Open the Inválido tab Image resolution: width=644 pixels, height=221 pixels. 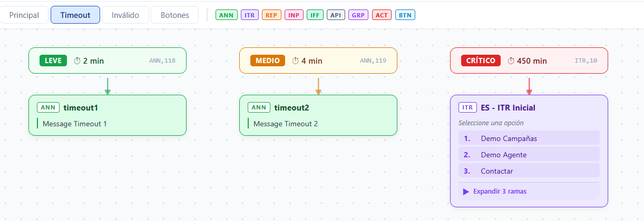coord(125,15)
